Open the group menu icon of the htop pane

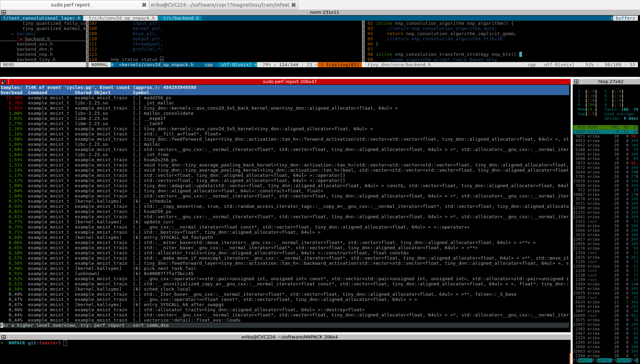[576, 82]
